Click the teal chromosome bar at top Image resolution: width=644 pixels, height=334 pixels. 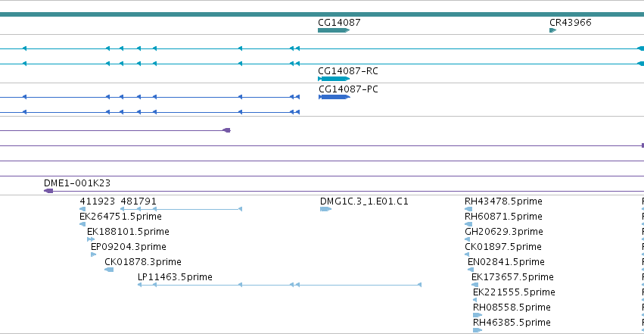(x=322, y=14)
